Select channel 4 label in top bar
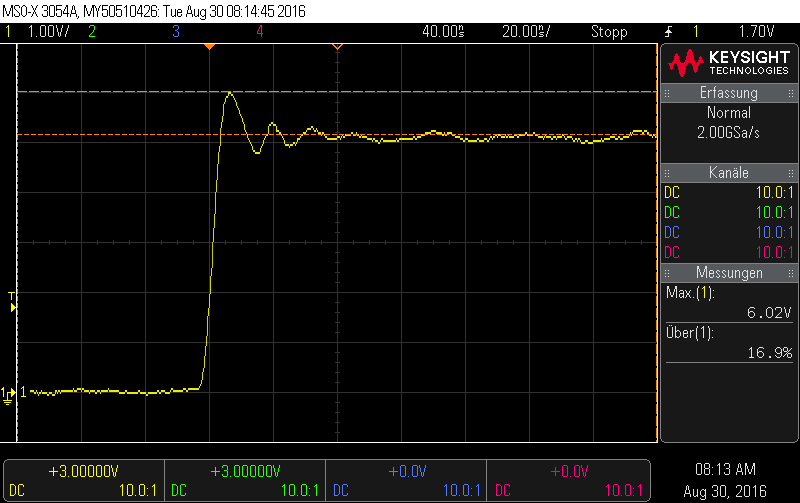This screenshot has width=800, height=503. click(x=260, y=32)
